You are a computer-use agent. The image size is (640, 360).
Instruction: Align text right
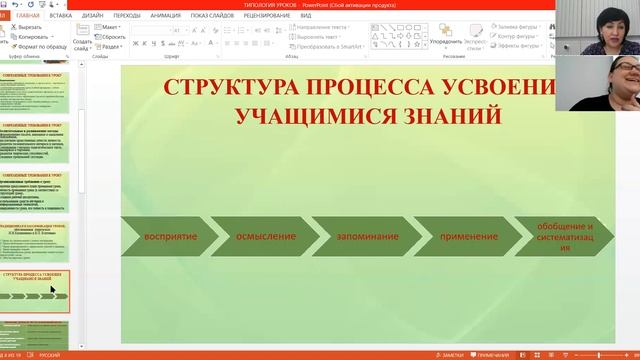pos(246,43)
